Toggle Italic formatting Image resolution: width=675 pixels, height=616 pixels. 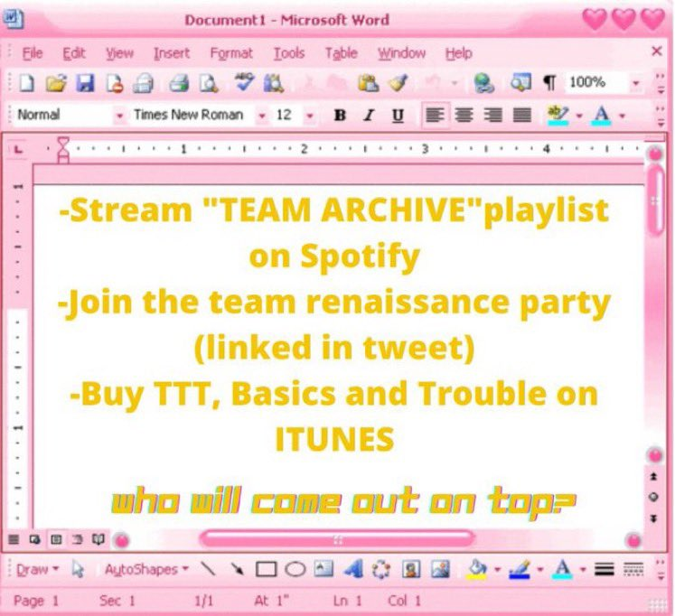369,116
